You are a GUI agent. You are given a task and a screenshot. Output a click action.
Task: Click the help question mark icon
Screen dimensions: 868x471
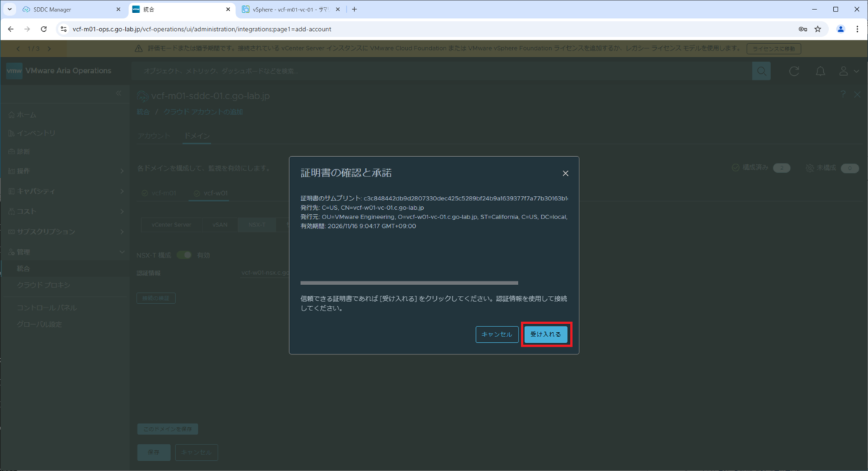843,95
